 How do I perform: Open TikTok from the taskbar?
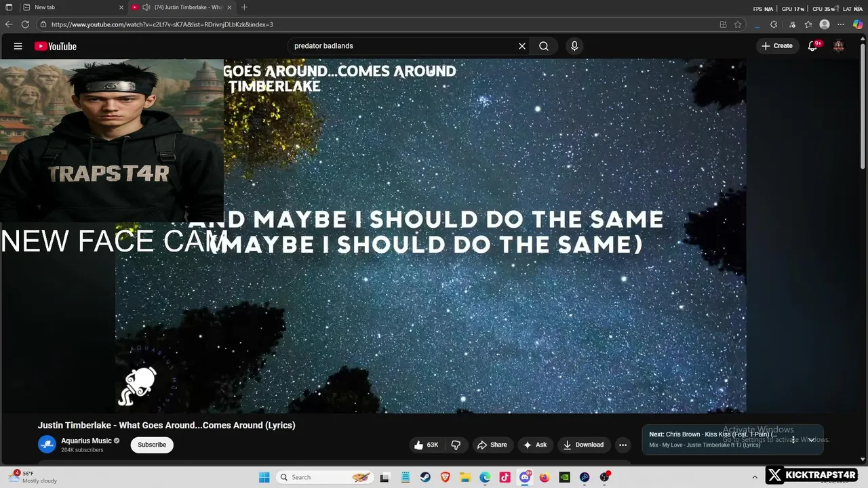(505, 477)
